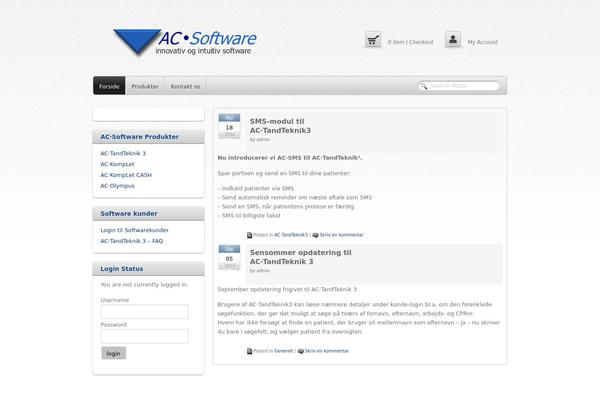The width and height of the screenshot is (600, 400).
Task: Click the document icon beside Generelt category
Action: coord(249,351)
